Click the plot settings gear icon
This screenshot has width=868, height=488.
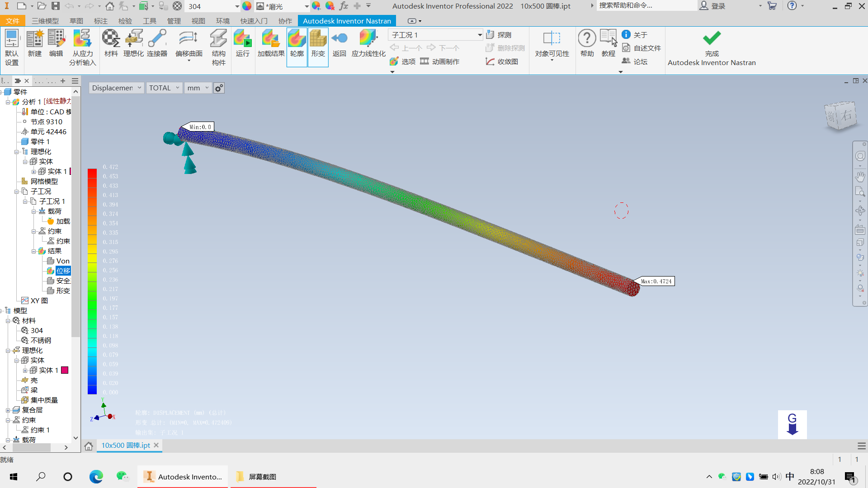pyautogui.click(x=219, y=88)
